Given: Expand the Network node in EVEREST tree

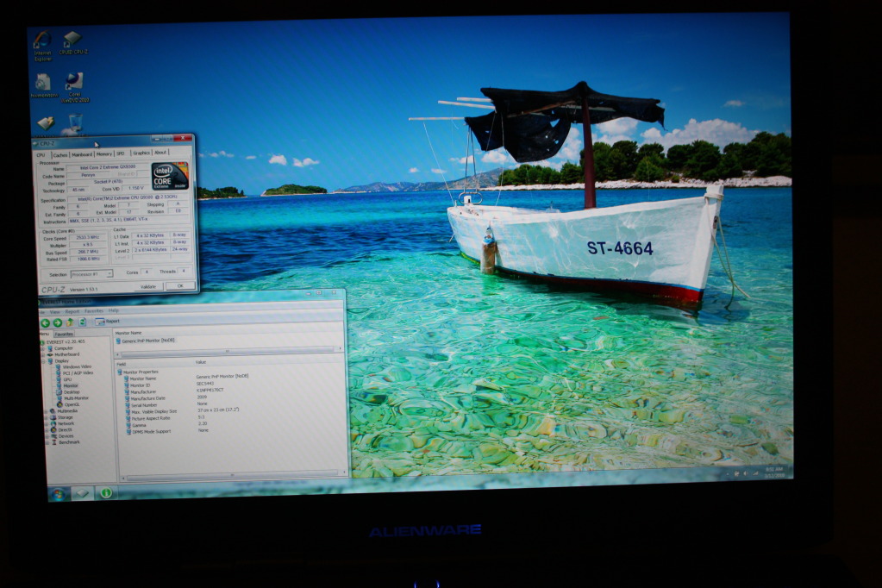Looking at the screenshot, I should (x=47, y=423).
